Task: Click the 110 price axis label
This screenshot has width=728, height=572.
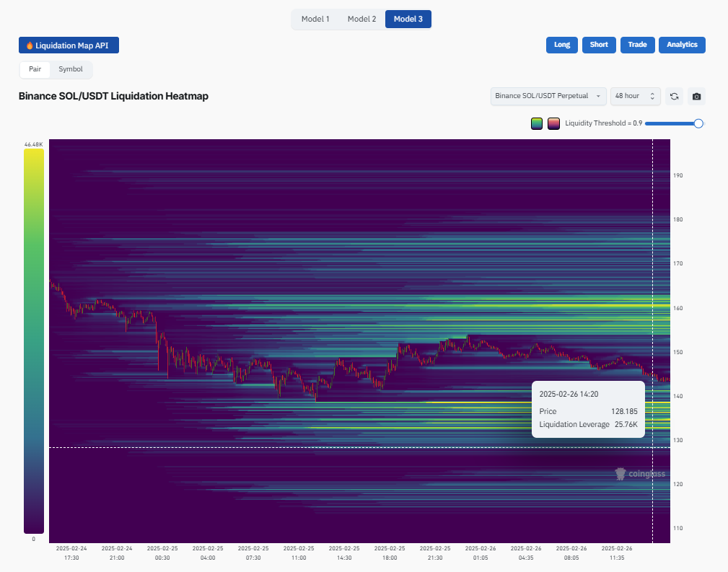Action: coord(678,528)
